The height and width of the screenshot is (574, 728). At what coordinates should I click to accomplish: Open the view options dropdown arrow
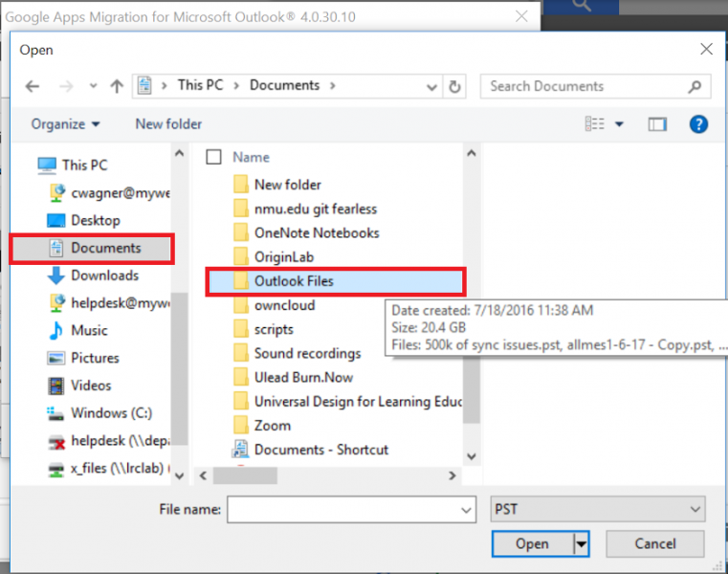pos(619,124)
